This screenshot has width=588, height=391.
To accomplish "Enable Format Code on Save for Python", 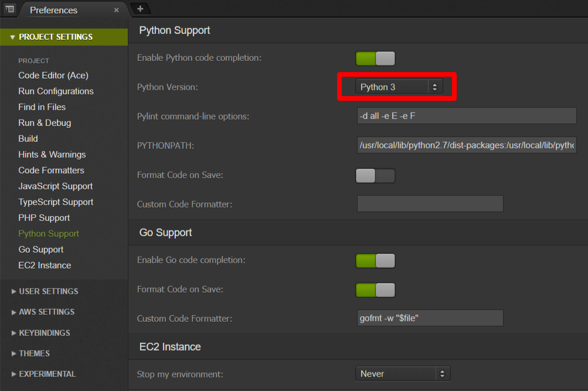I will [x=375, y=175].
